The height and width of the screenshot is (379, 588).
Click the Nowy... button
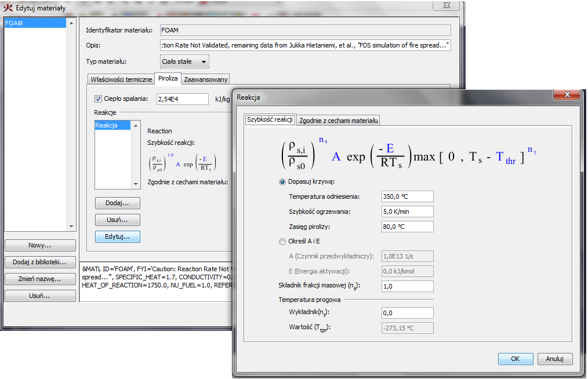click(x=40, y=246)
